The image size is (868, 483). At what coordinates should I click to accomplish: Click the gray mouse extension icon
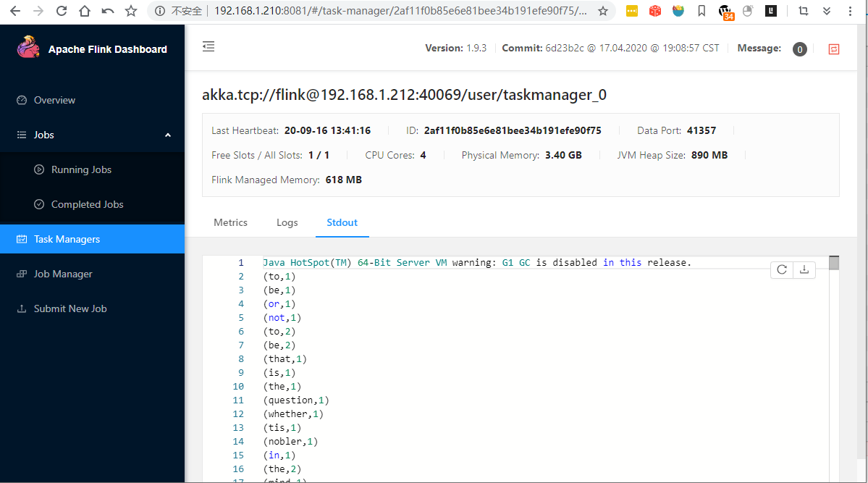coord(748,11)
